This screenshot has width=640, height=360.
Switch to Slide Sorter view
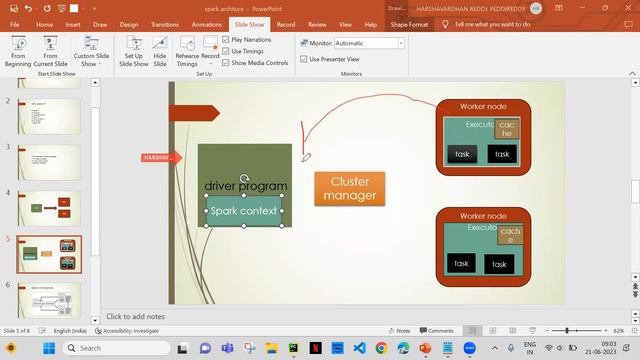[493, 331]
